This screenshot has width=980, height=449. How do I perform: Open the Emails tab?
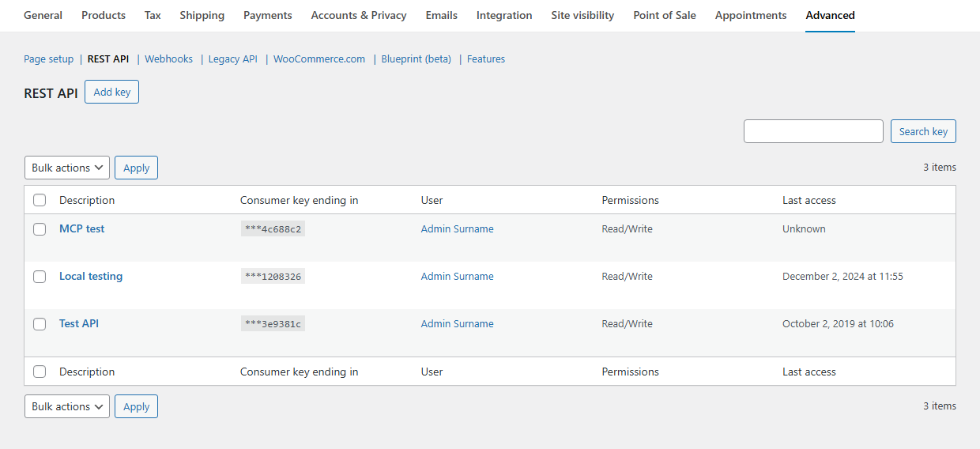click(442, 15)
